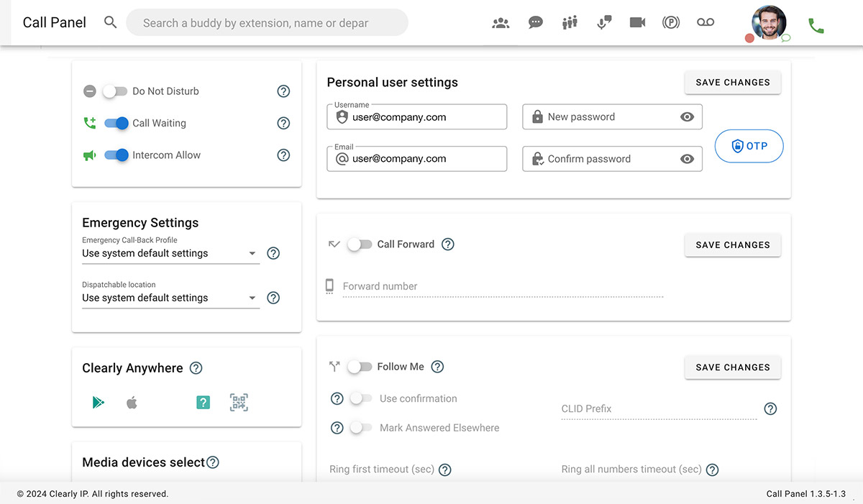This screenshot has width=863, height=504.
Task: Click the OTP button
Action: tap(749, 146)
